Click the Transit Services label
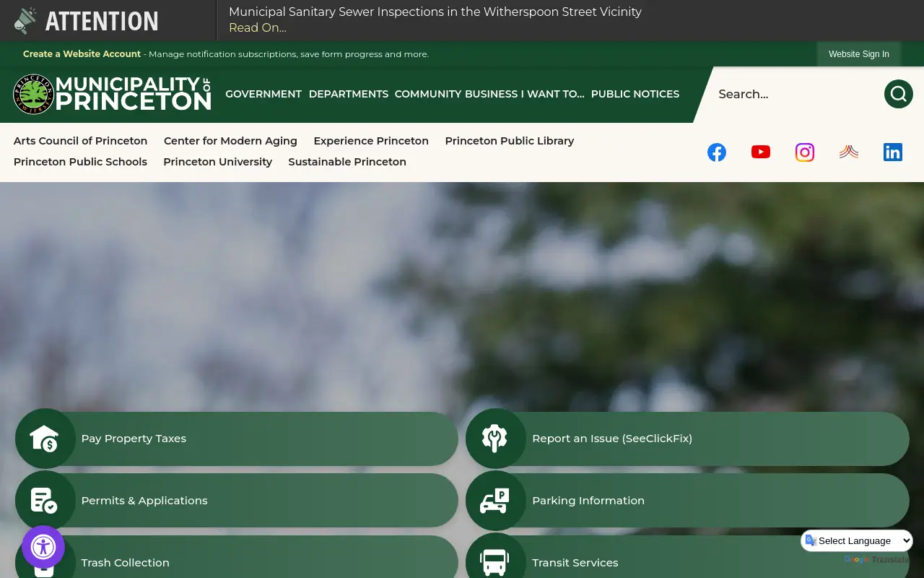Image resolution: width=924 pixels, height=578 pixels. tap(575, 563)
